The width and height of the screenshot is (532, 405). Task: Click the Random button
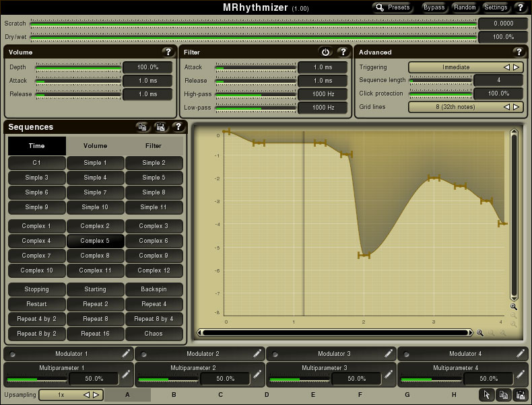coord(465,7)
